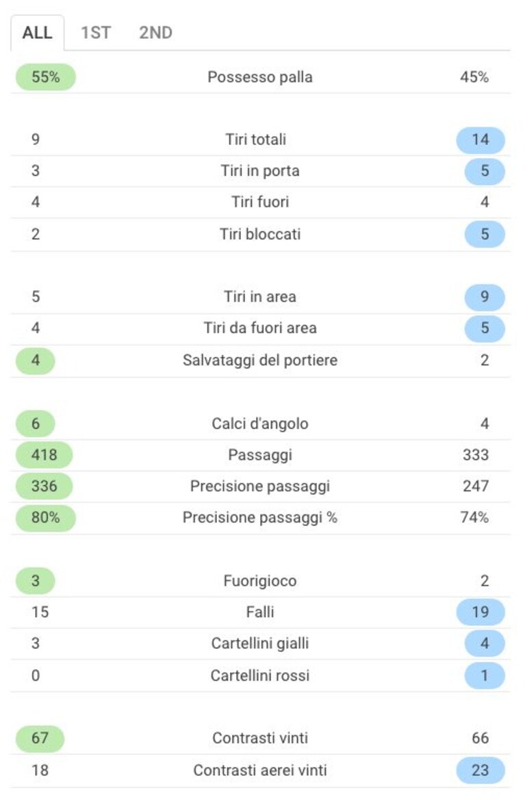Open the 1ST half tab
Screen dimensions: 525x812
95,33
